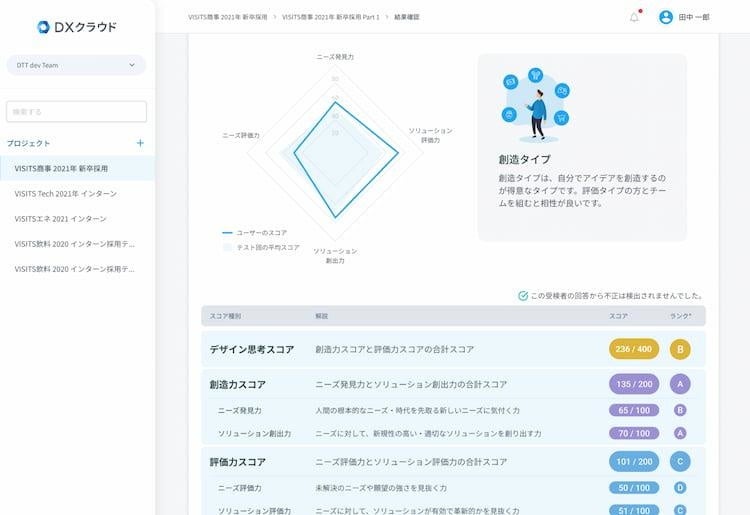Select the 創造力スコア row title
750x515 pixels.
point(238,384)
